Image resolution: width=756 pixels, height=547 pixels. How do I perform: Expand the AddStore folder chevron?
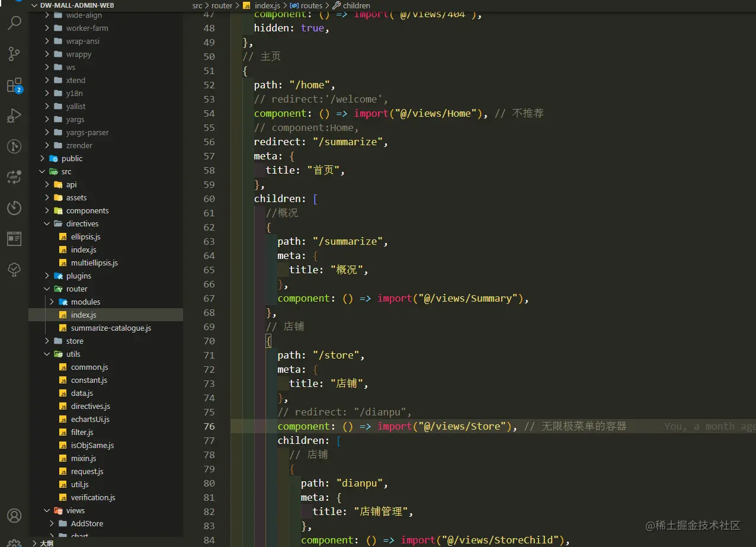click(52, 523)
